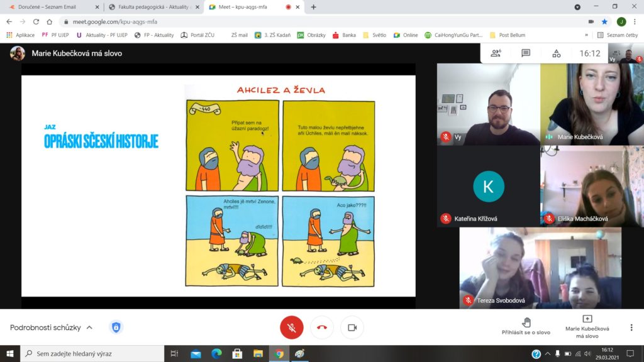Open Mail app from taskbar
Image resolution: width=644 pixels, height=362 pixels.
(x=196, y=353)
